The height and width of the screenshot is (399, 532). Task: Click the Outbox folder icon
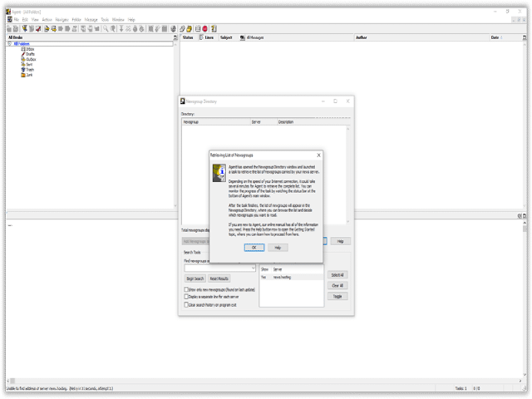(x=23, y=59)
